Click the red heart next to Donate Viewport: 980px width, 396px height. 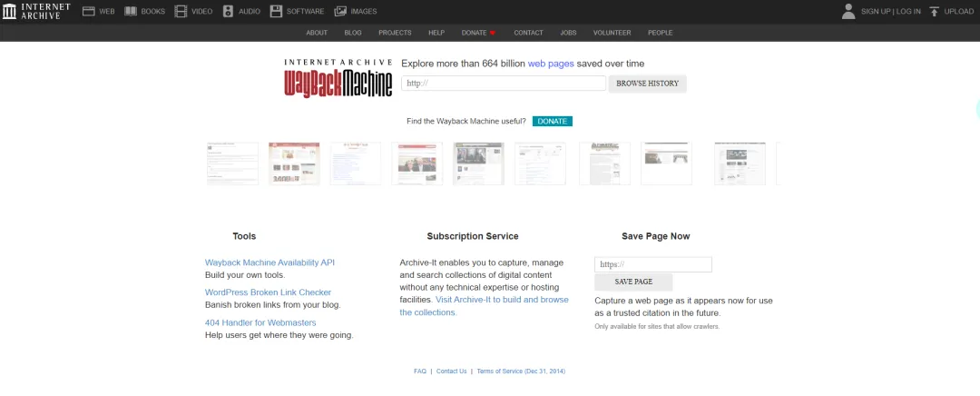point(493,33)
